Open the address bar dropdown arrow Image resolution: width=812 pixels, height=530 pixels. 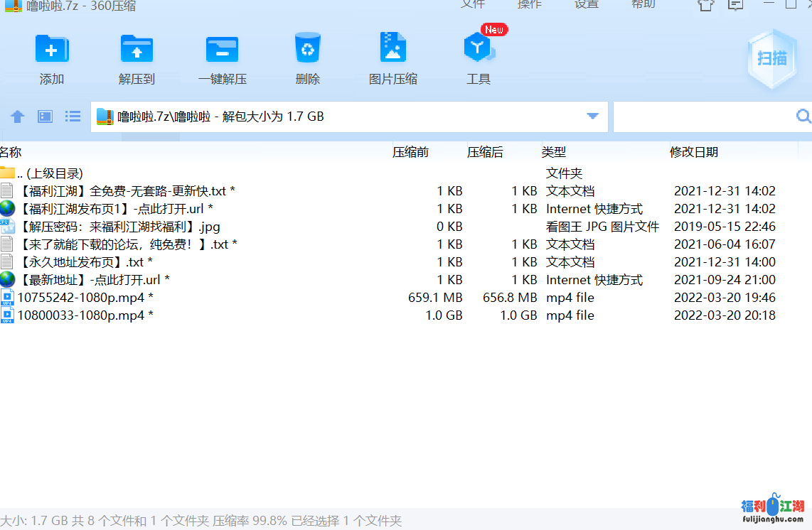coord(592,116)
